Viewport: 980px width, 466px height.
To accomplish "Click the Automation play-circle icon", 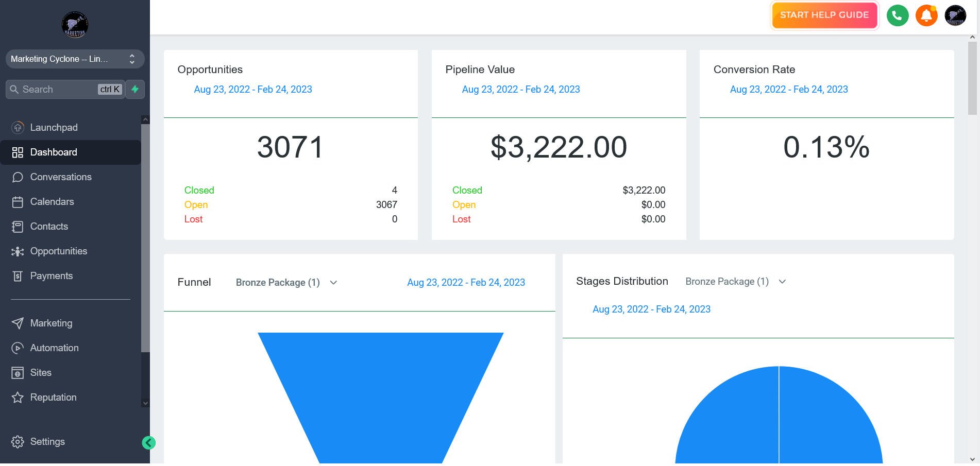I will 18,348.
